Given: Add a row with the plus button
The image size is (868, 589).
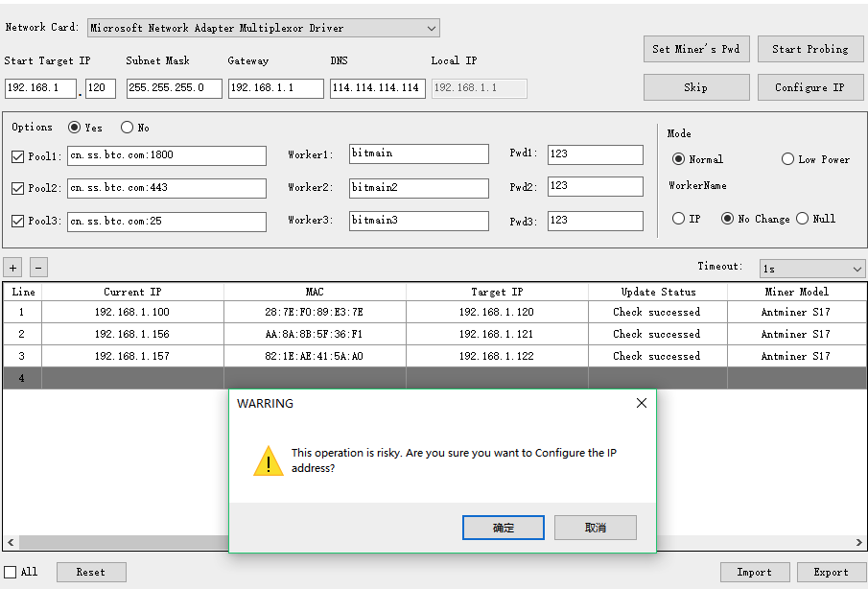Looking at the screenshot, I should [x=12, y=268].
